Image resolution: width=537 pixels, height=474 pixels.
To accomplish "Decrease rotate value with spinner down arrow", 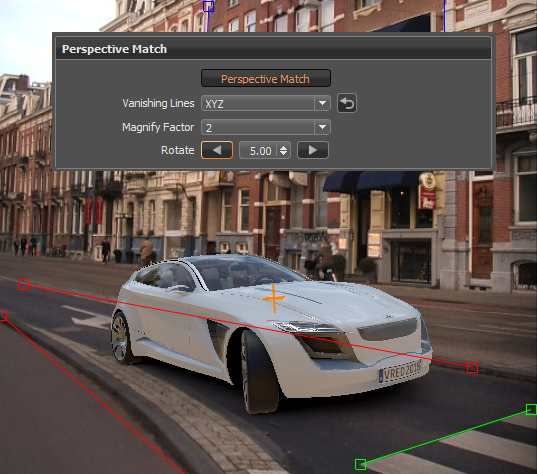I will pyautogui.click(x=283, y=153).
